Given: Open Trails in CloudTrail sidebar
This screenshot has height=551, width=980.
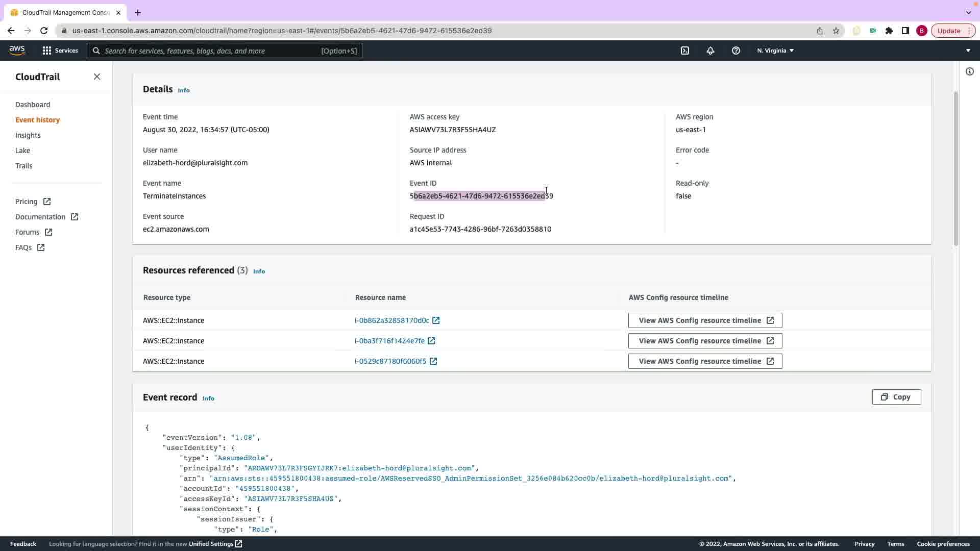Looking at the screenshot, I should (x=24, y=166).
